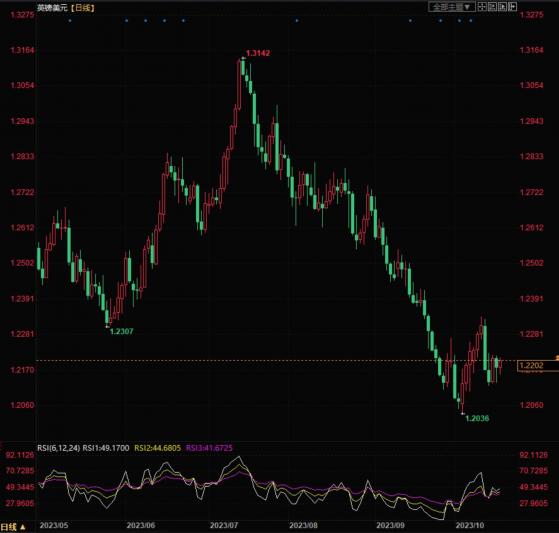Expand the 日线 period selector at bottom-left
Viewport: 559px width, 533px height.
(13, 527)
